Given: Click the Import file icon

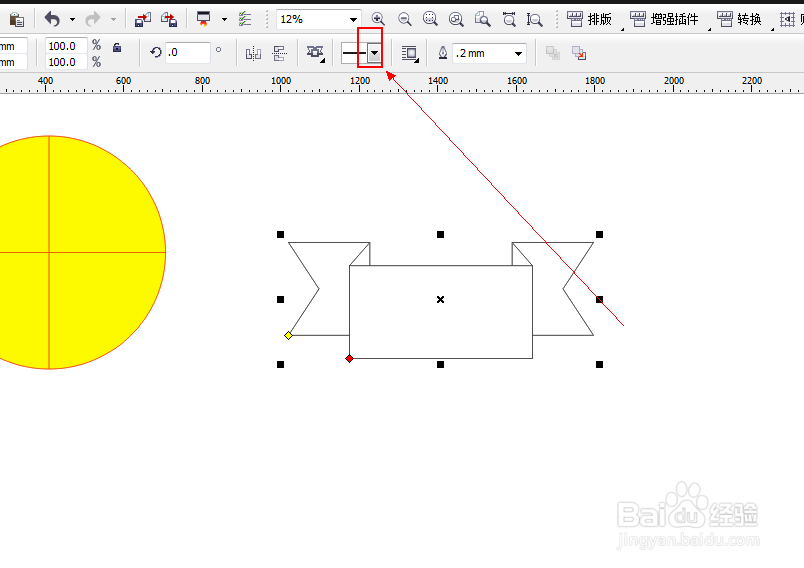Looking at the screenshot, I should 143,20.
